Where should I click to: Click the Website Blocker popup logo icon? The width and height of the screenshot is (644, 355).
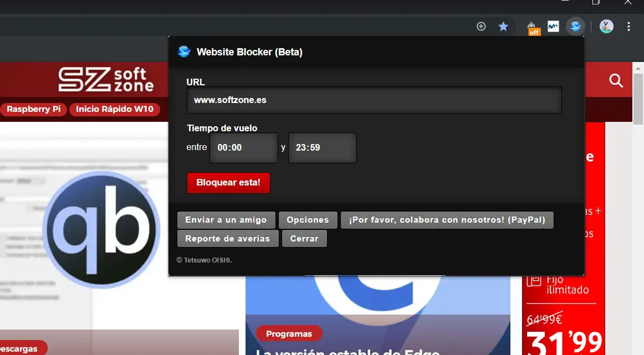coord(184,52)
